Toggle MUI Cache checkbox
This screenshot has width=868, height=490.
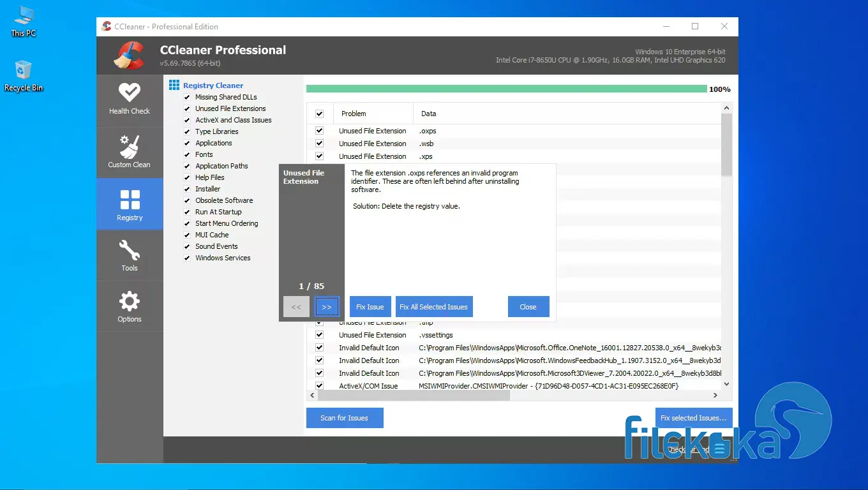click(187, 235)
